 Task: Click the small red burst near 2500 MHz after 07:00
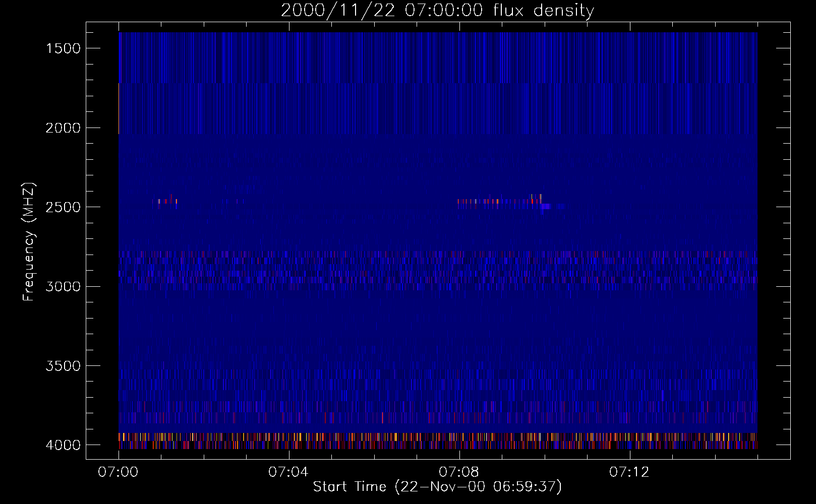coord(165,202)
